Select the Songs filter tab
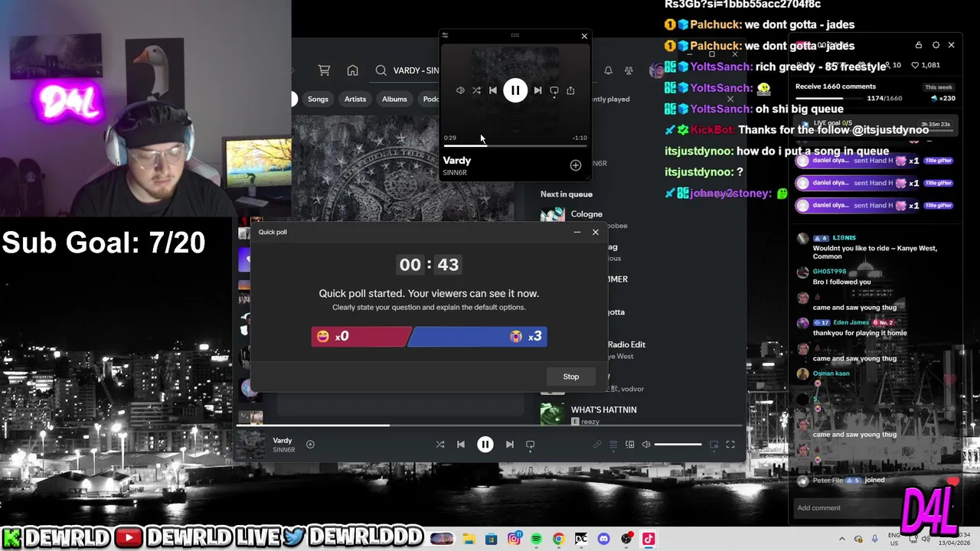980x551 pixels. coord(318,99)
